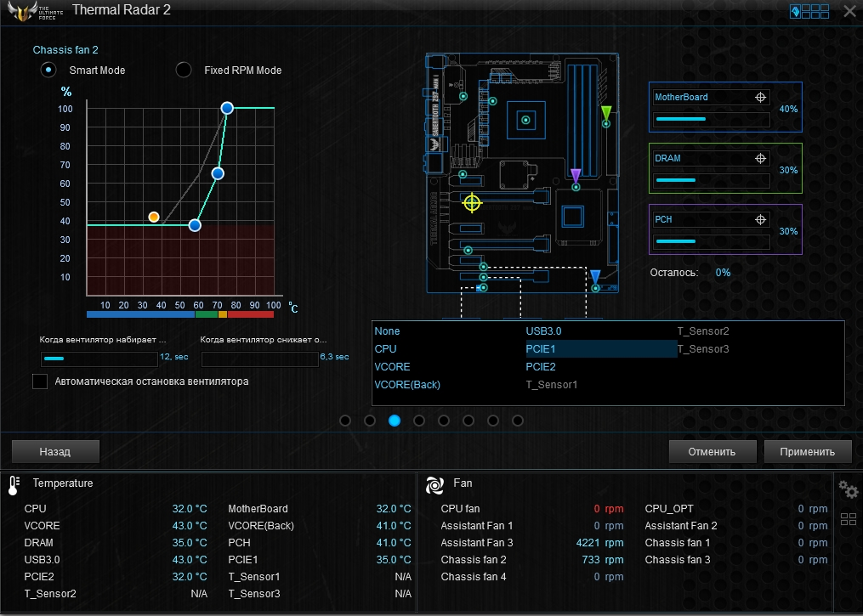The image size is (863, 616).
Task: Click the Chassis fan 2 heading
Action: click(x=65, y=50)
